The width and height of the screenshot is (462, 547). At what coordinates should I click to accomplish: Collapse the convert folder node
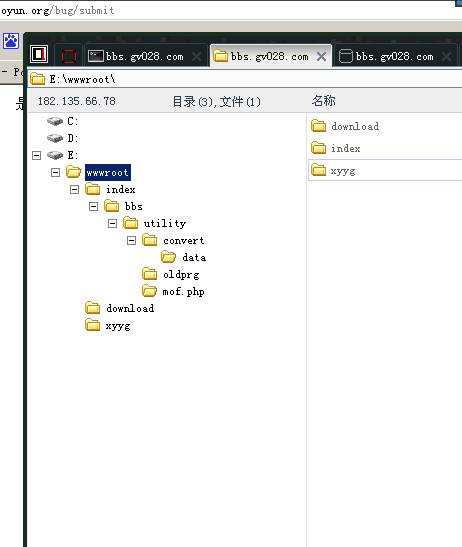(x=131, y=240)
